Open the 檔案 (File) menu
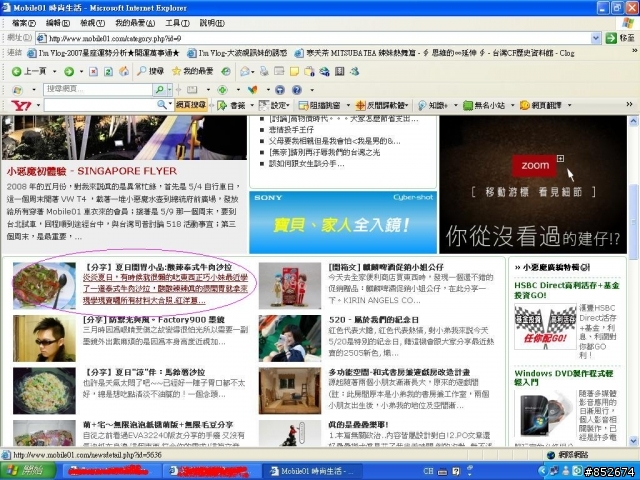This screenshot has width=640, height=480. click(x=24, y=23)
